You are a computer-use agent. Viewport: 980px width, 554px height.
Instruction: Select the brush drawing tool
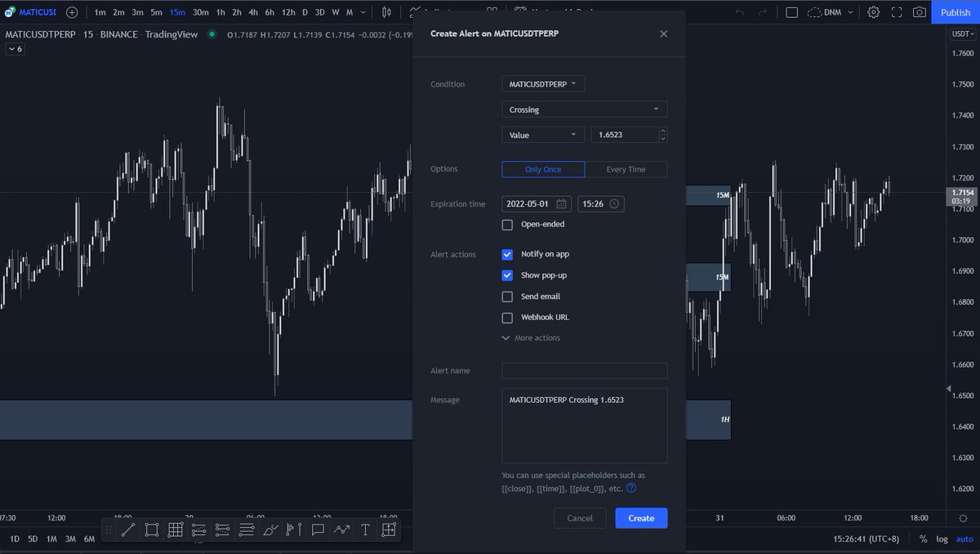270,529
